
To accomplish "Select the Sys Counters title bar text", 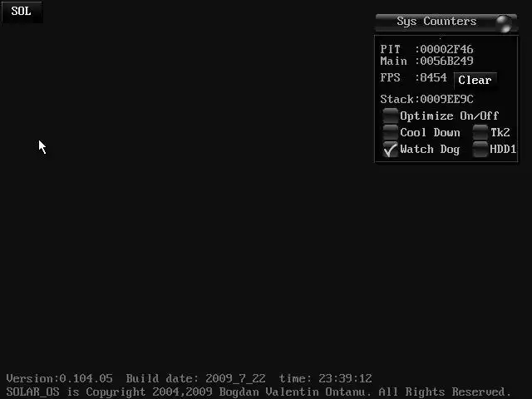I will tap(436, 22).
